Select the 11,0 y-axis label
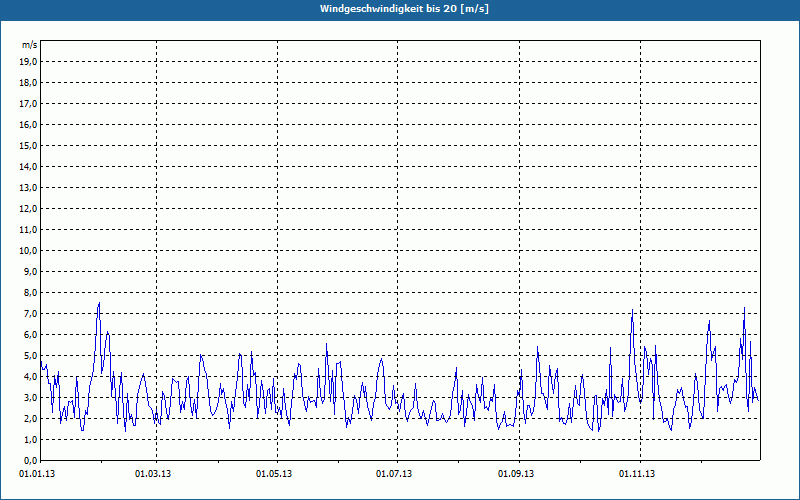 point(28,230)
